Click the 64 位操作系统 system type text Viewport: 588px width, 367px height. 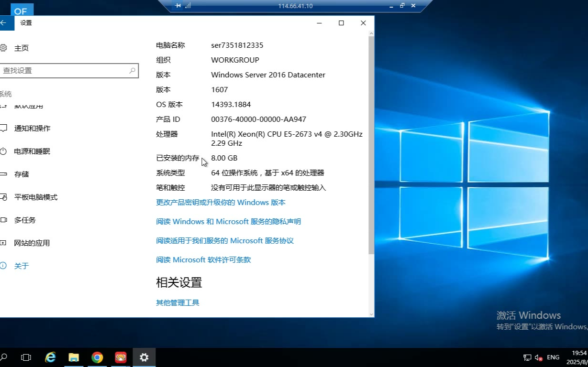click(267, 173)
